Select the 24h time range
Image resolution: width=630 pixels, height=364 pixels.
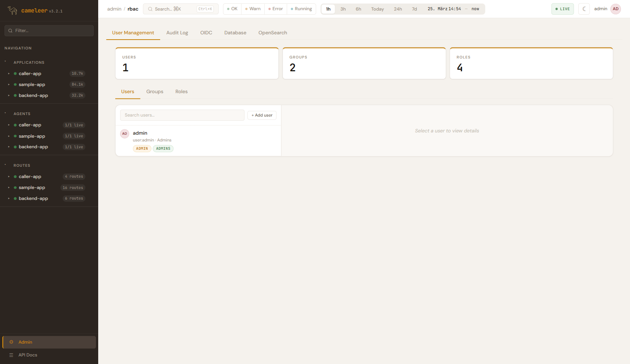tap(398, 9)
